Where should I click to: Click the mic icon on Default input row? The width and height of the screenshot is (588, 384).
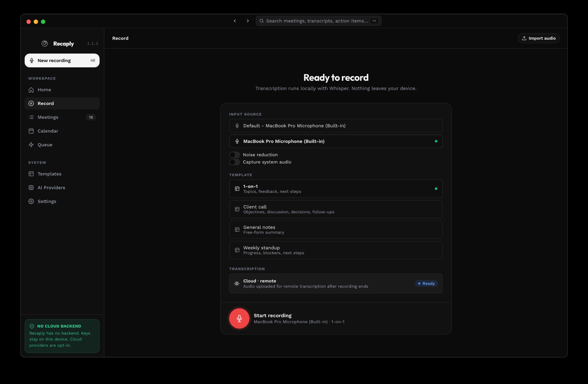(x=237, y=126)
